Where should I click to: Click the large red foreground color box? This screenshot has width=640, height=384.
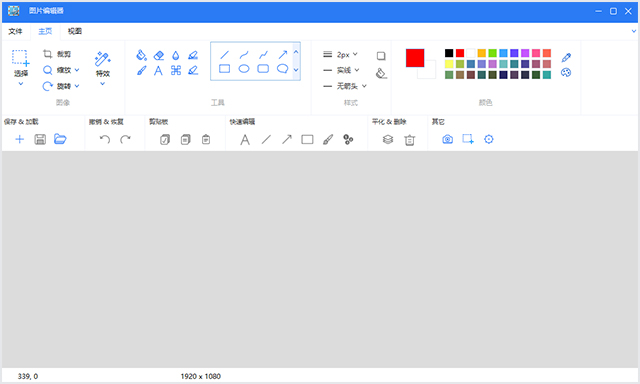point(415,58)
